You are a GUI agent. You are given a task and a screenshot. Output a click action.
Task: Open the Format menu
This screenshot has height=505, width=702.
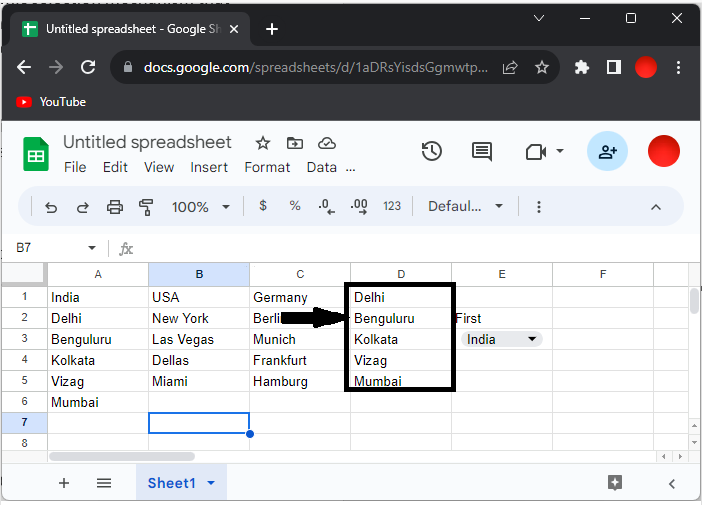click(x=267, y=168)
